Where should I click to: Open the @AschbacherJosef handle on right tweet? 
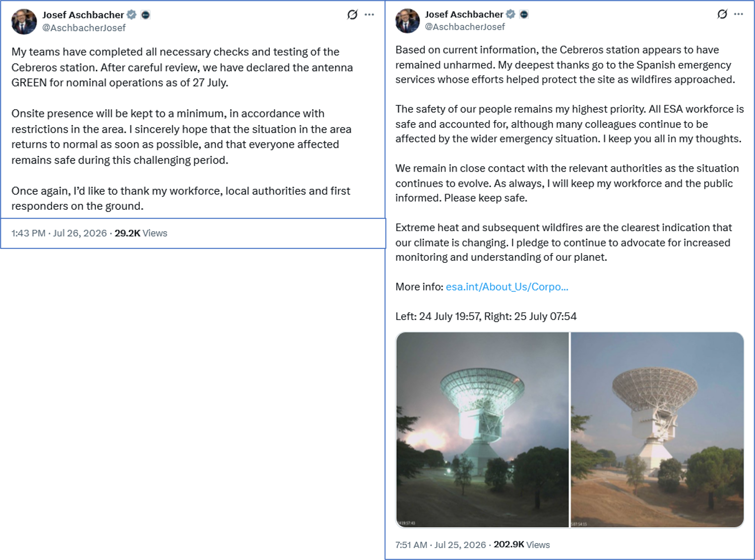coord(465,27)
